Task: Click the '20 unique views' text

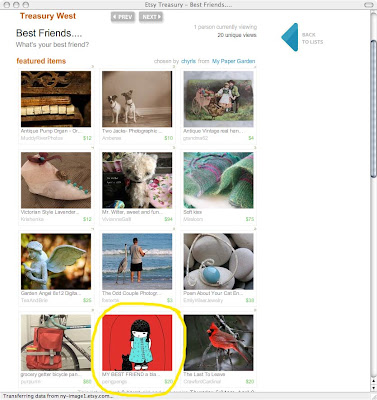Action: (x=237, y=35)
